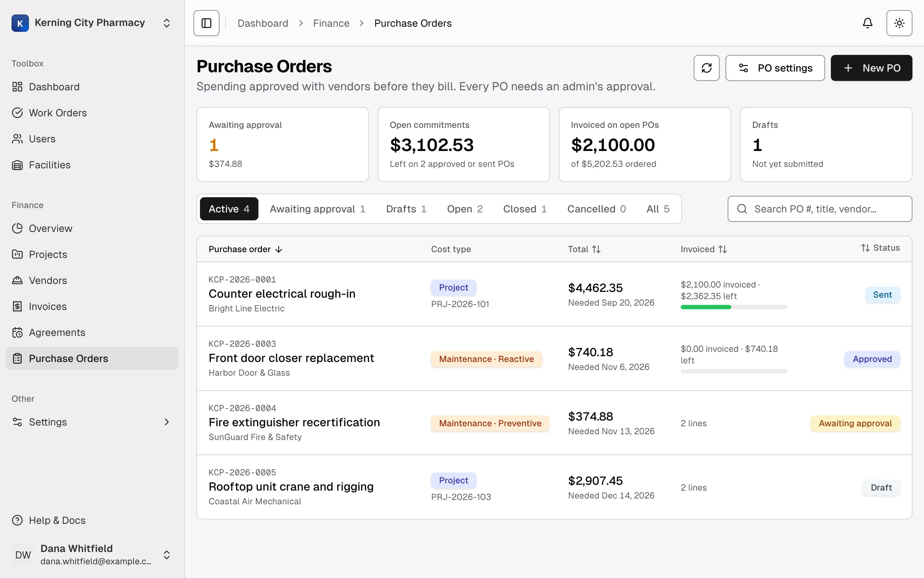Focus the Search PO input field
The width and height of the screenshot is (924, 578).
(820, 209)
